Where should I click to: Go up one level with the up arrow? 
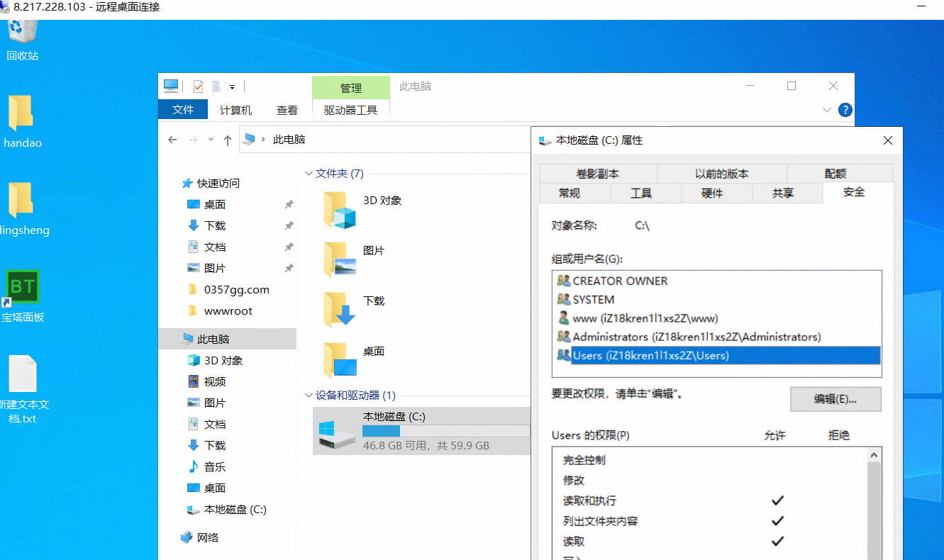point(228,140)
